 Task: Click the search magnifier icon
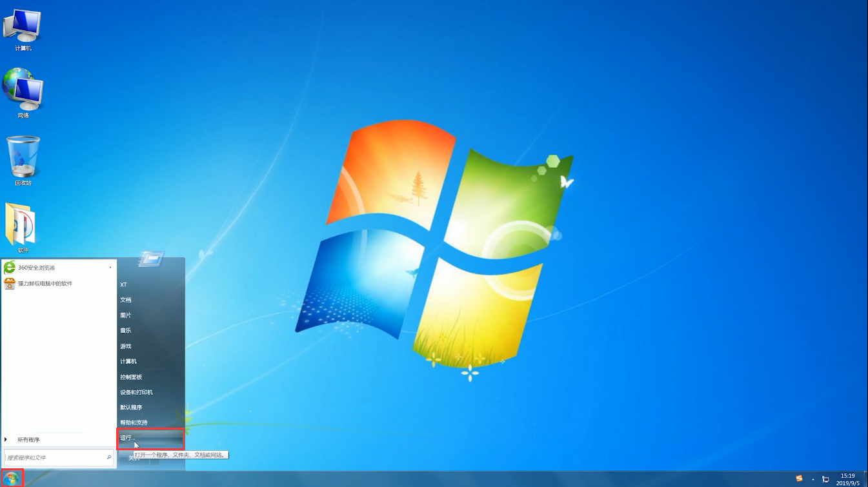pos(109,457)
